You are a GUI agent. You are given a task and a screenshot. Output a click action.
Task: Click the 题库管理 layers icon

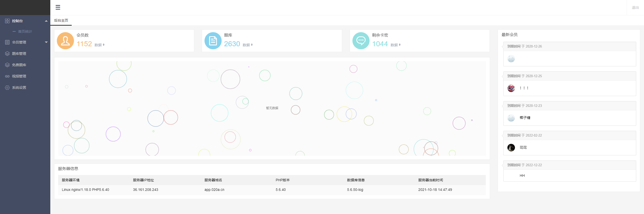coord(7,54)
